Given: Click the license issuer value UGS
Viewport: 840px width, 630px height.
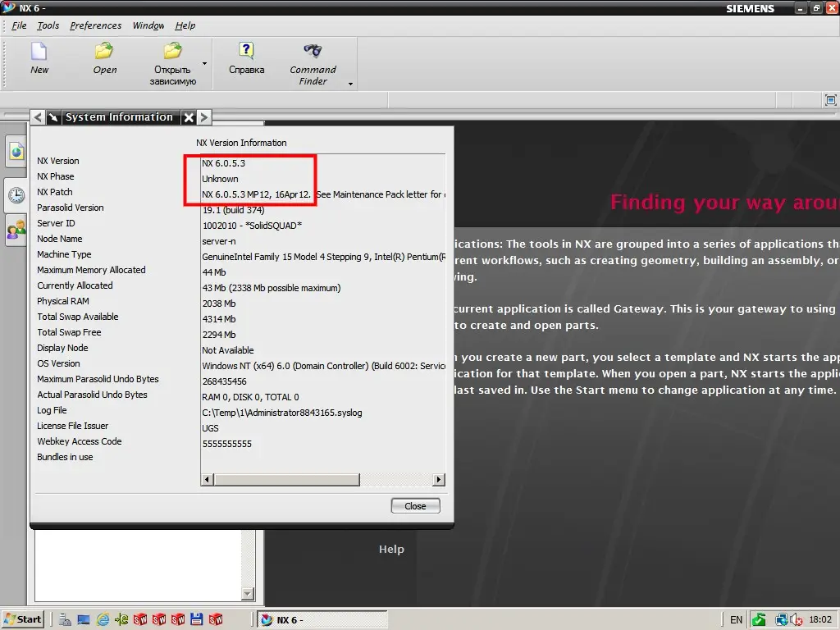Looking at the screenshot, I should [x=210, y=428].
